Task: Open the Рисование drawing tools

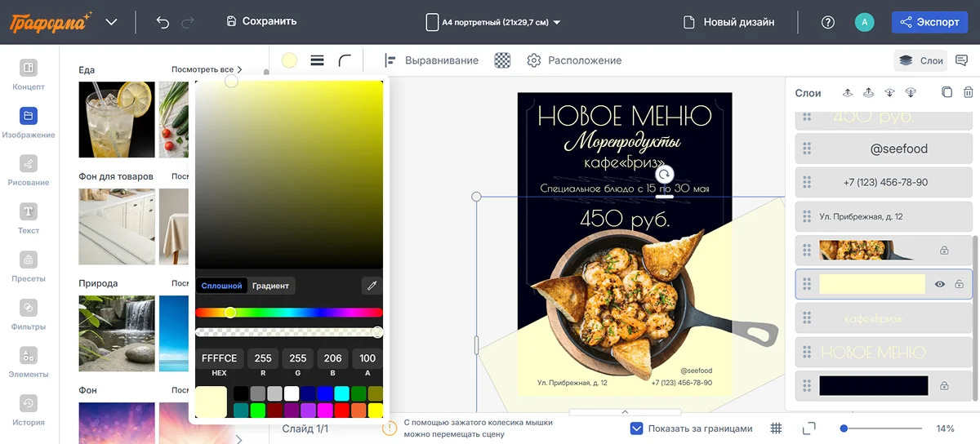Action: click(28, 171)
